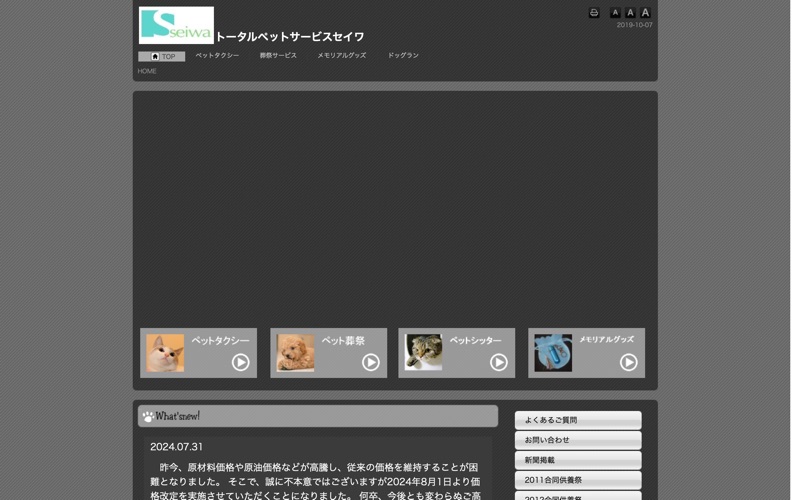
Task: Click the 2019-10-07 date text
Action: 634,25
